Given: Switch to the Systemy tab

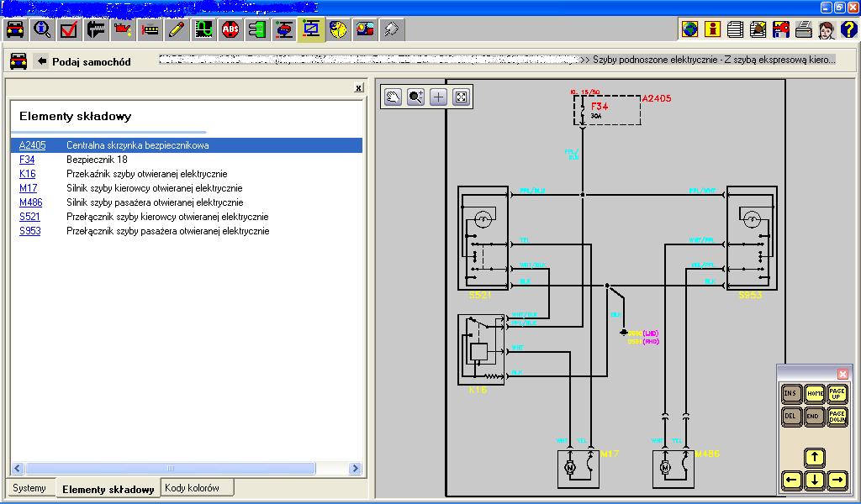Looking at the screenshot, I should coord(29,488).
